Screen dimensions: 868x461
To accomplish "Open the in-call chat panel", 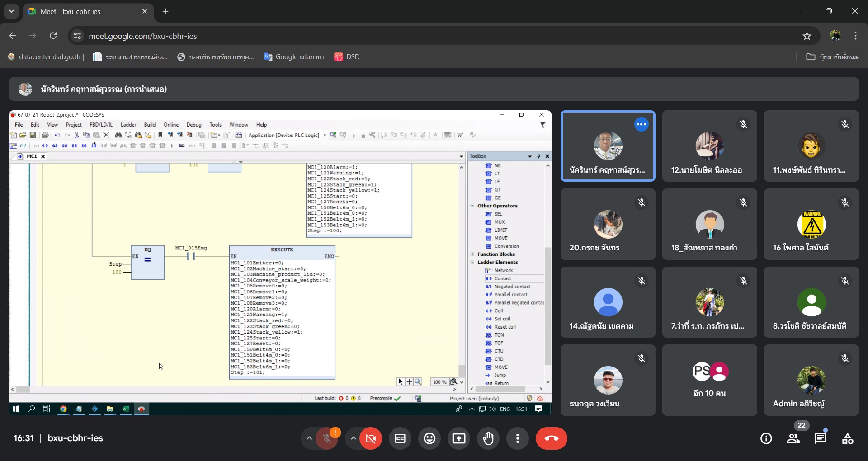I will pos(820,438).
